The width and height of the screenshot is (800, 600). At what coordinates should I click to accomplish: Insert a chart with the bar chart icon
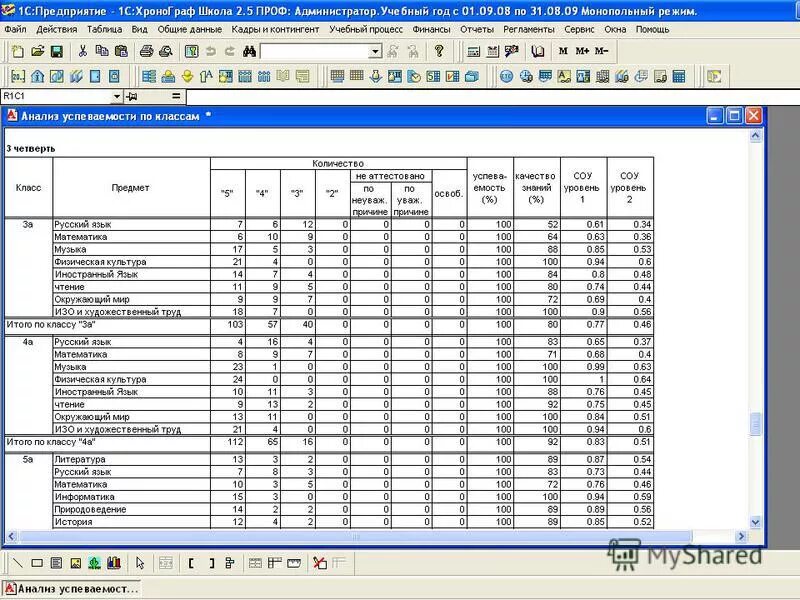pos(114,563)
